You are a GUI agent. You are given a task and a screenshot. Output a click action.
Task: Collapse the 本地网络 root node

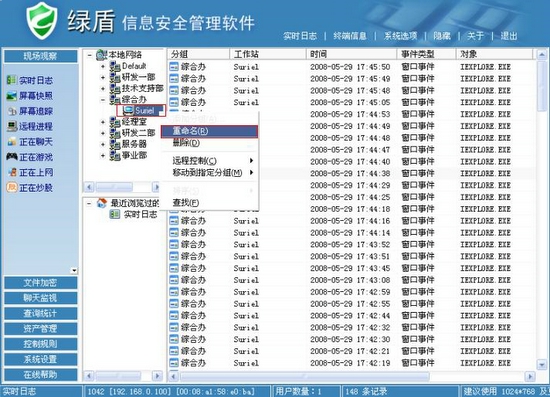(89, 55)
